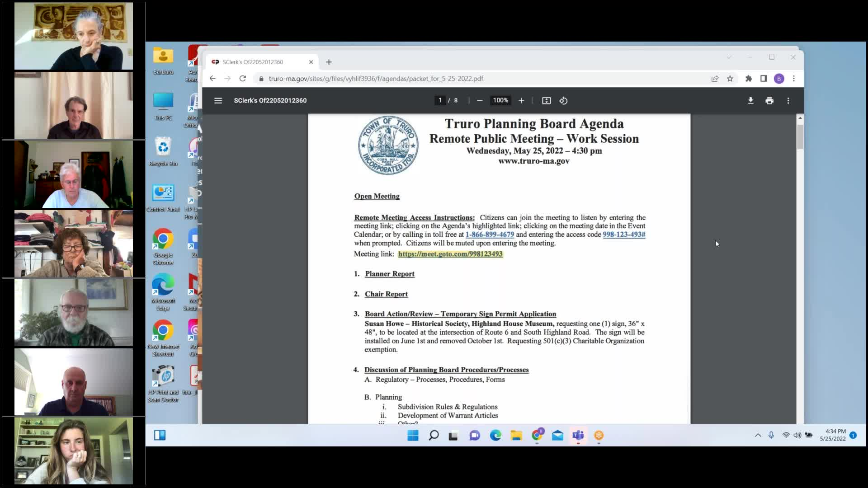
Task: Bookmark this page with the star icon
Action: click(730, 79)
